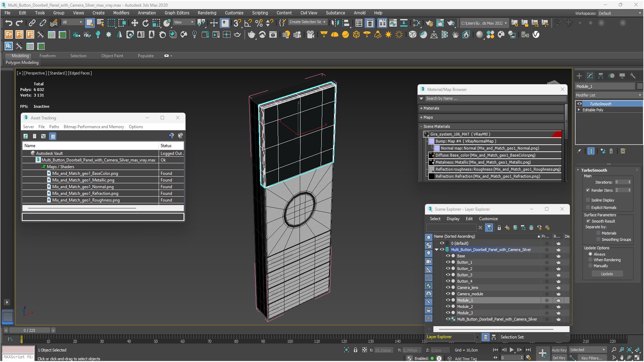Open the Rendering menu
Viewport: 644px width, 362px height.
[207, 13]
